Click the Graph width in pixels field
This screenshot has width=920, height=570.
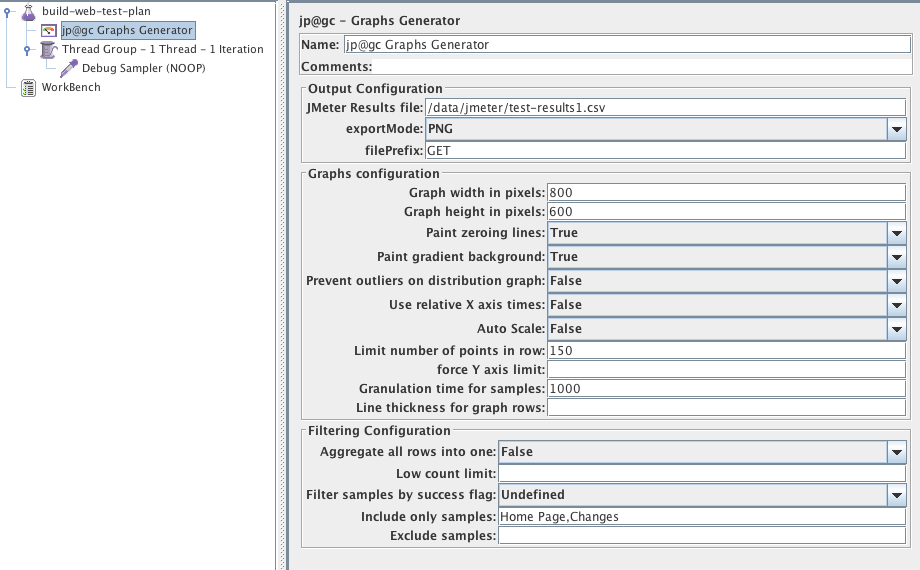(x=726, y=193)
